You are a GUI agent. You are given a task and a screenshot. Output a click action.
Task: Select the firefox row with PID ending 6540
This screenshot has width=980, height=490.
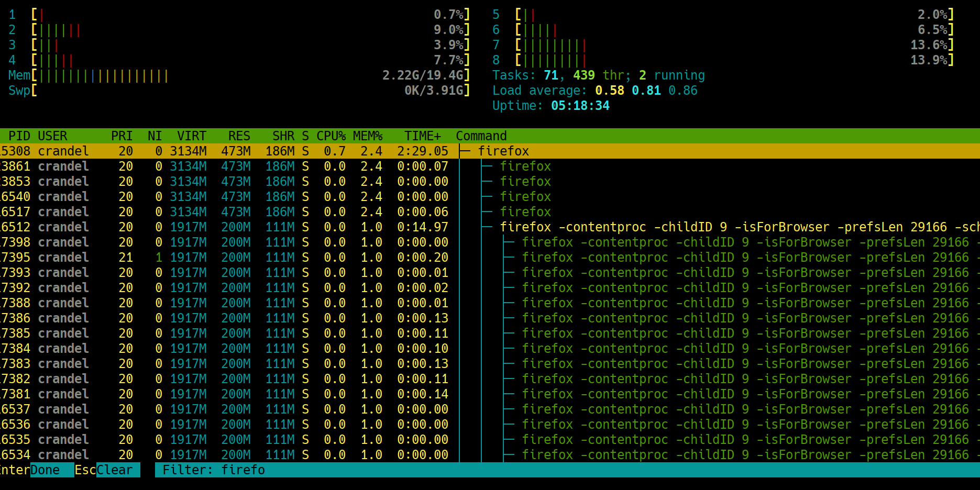[490, 197]
